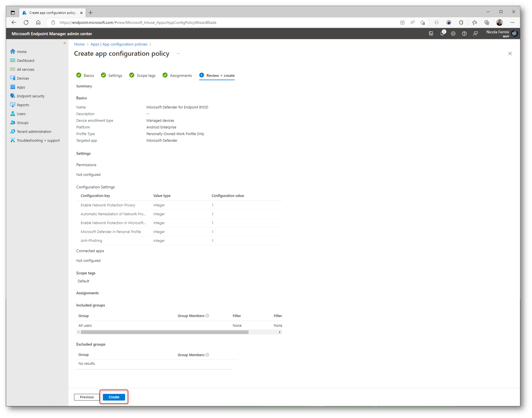
Task: Open Troubleshooting + support in sidebar
Action: (38, 140)
